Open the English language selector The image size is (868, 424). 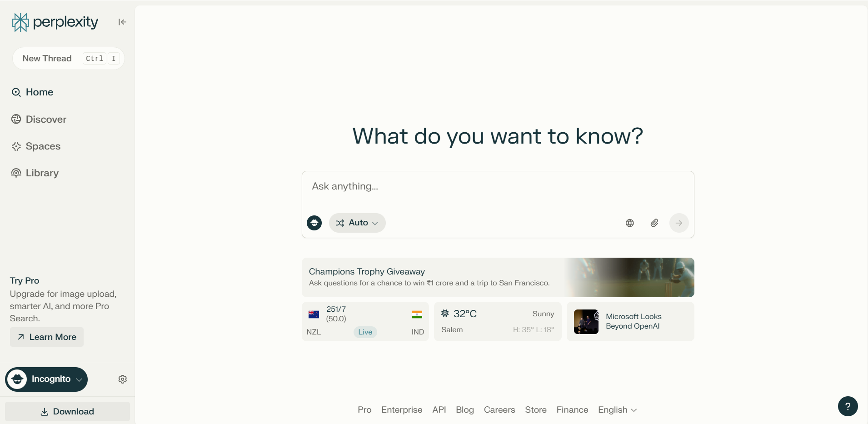pyautogui.click(x=617, y=410)
